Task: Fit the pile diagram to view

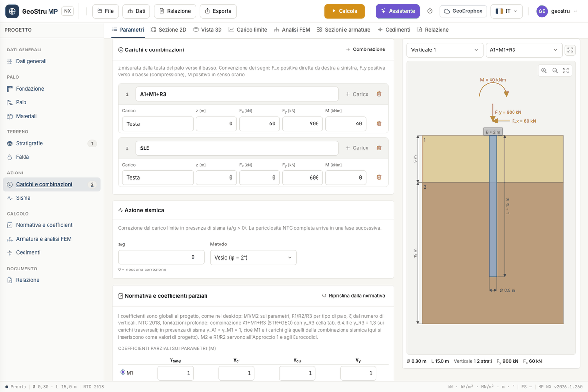Action: click(566, 71)
